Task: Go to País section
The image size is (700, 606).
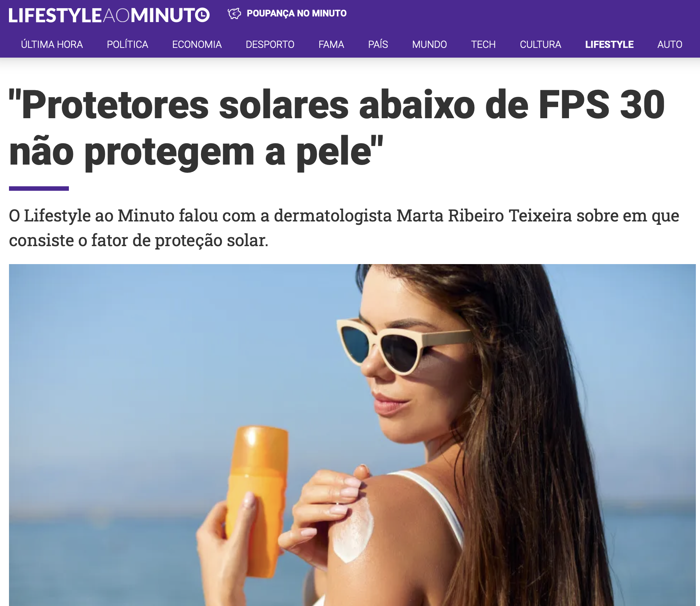Action: tap(378, 45)
